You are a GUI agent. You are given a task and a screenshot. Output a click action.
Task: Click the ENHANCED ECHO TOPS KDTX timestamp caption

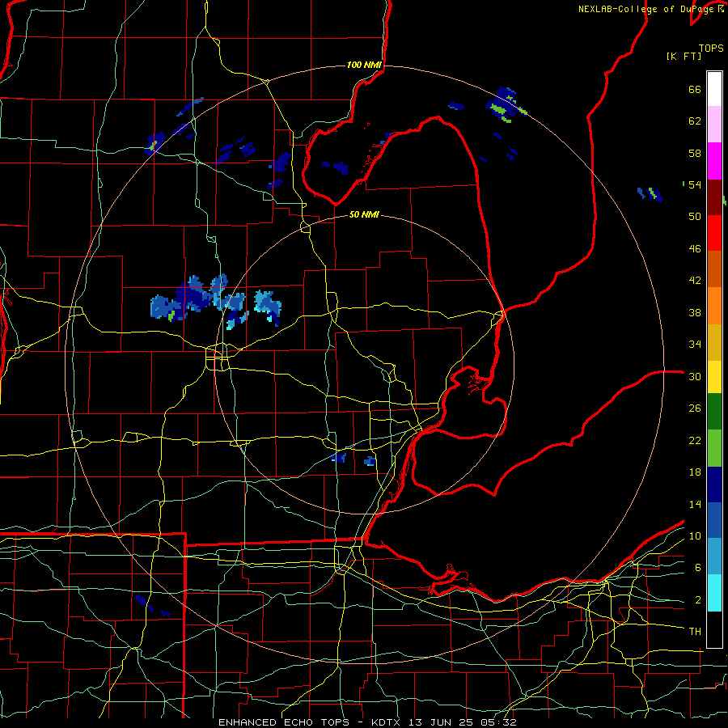point(367,722)
